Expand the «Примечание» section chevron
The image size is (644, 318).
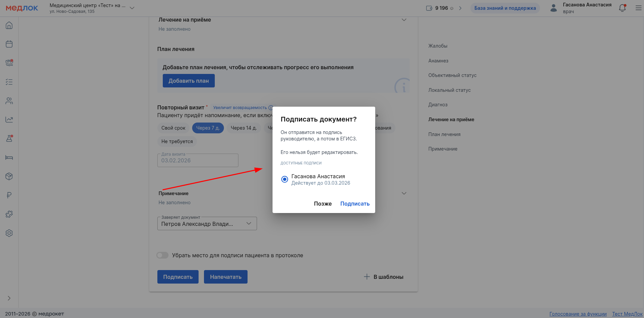pos(404,193)
